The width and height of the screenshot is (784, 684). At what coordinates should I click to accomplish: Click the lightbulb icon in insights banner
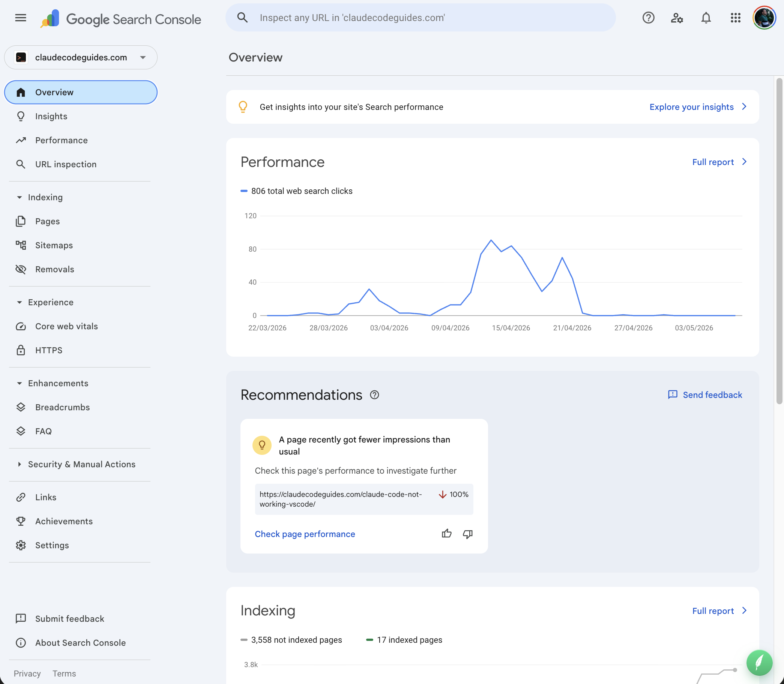(x=243, y=107)
